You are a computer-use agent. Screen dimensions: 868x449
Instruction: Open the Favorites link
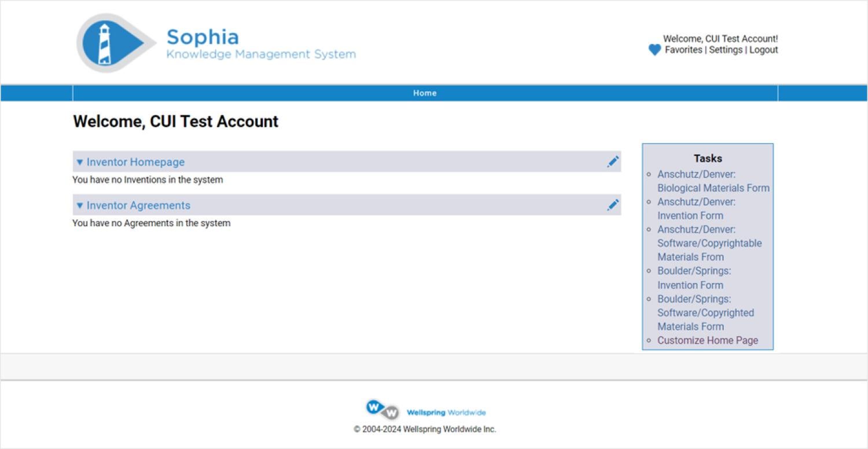click(x=683, y=50)
